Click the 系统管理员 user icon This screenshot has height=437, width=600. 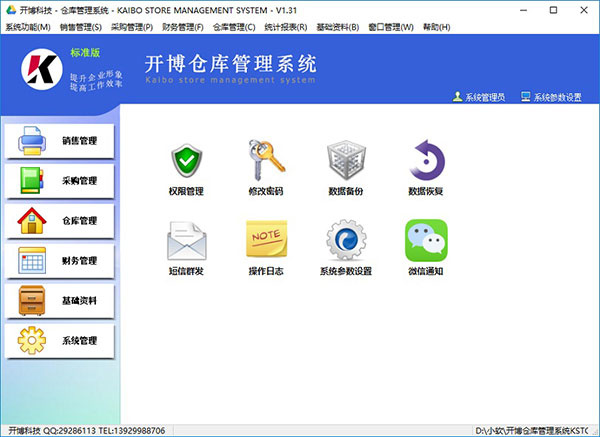(457, 97)
